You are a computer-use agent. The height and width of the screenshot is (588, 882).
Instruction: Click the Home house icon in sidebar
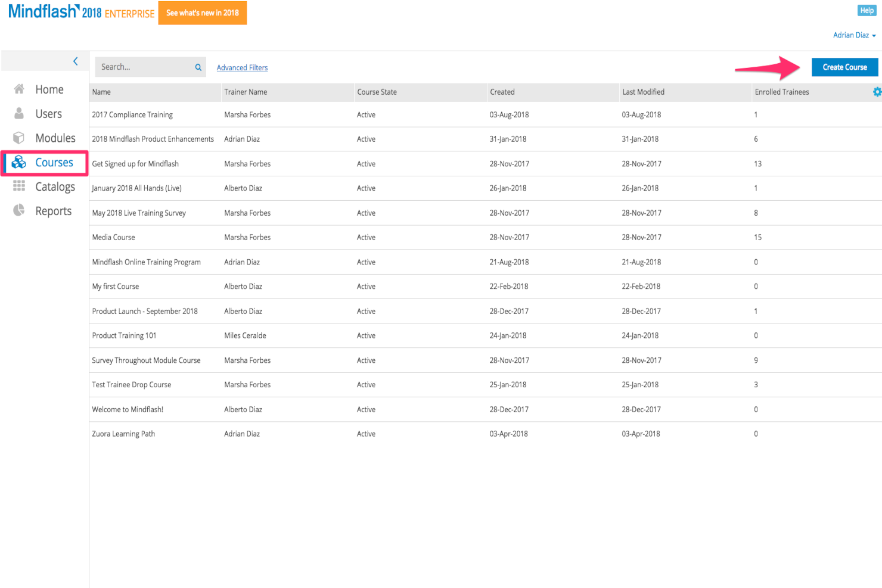click(x=19, y=89)
